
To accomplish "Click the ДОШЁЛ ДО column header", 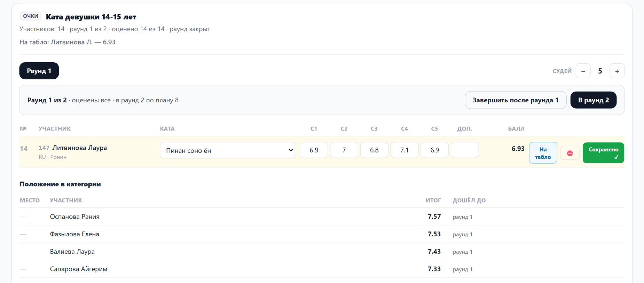I will click(x=469, y=201).
